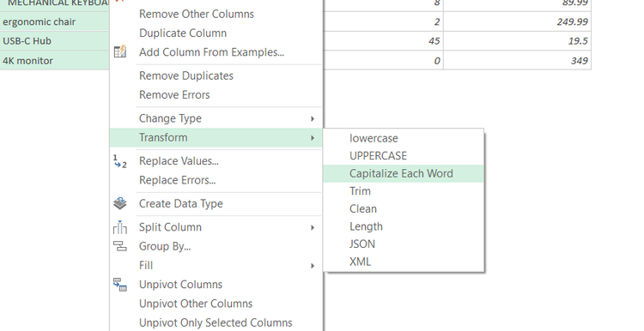
Task: Click the price cell 349
Action: click(x=518, y=61)
